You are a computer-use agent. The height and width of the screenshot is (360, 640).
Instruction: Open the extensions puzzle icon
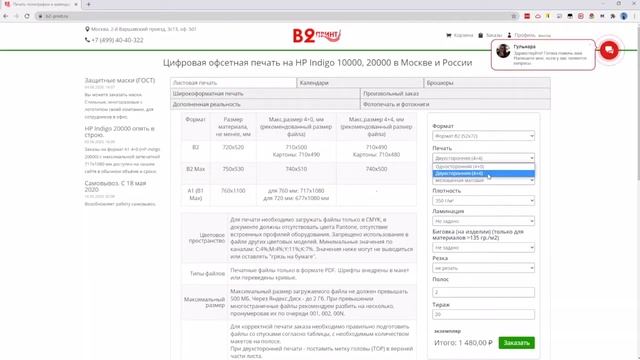click(x=613, y=16)
